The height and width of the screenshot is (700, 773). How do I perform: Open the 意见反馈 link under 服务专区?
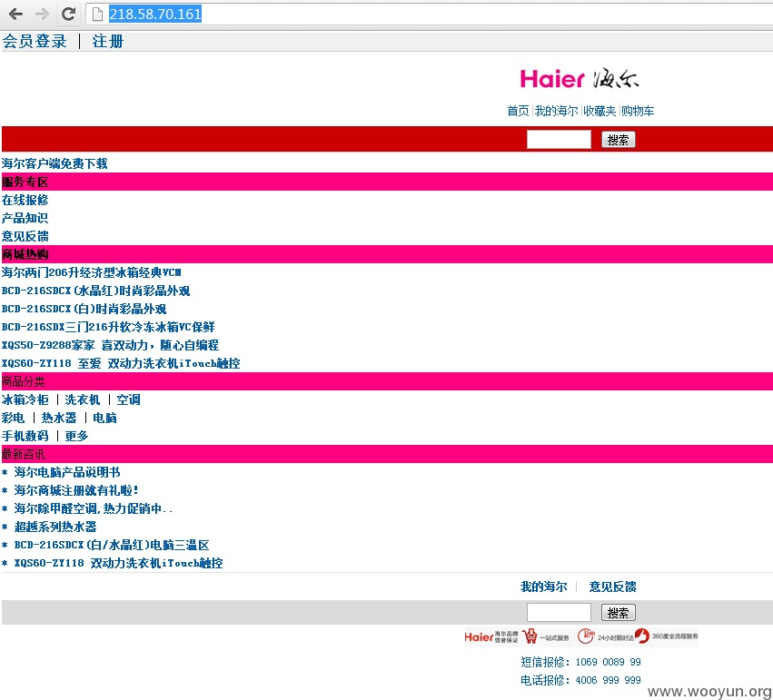tap(25, 236)
